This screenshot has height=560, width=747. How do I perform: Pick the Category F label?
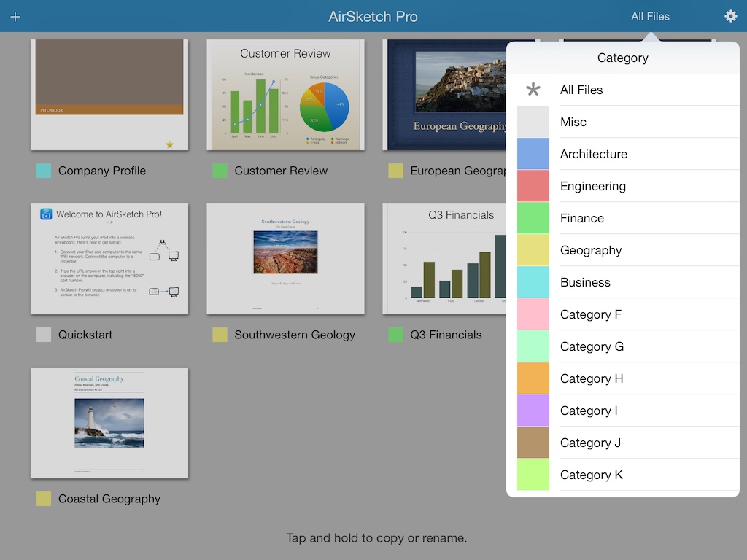click(x=591, y=314)
